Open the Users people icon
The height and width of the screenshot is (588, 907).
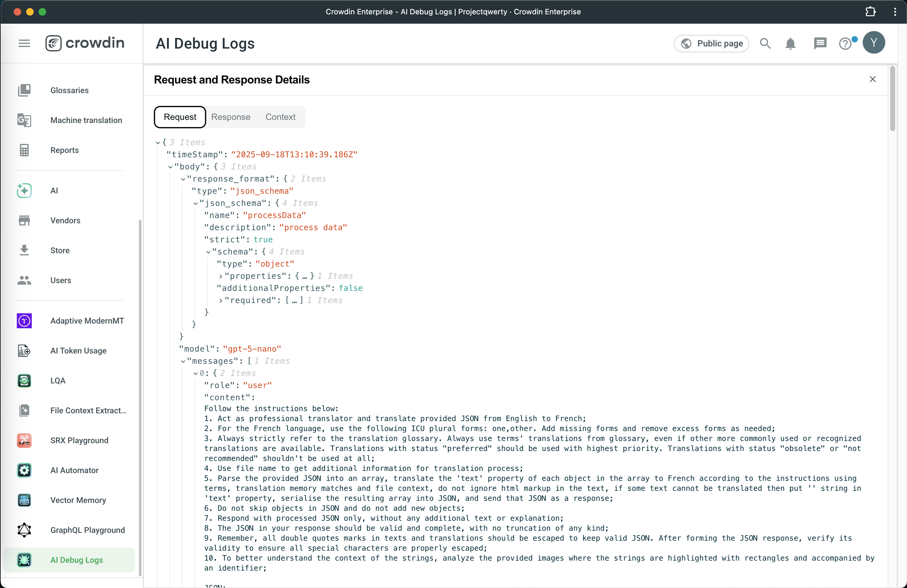[24, 280]
